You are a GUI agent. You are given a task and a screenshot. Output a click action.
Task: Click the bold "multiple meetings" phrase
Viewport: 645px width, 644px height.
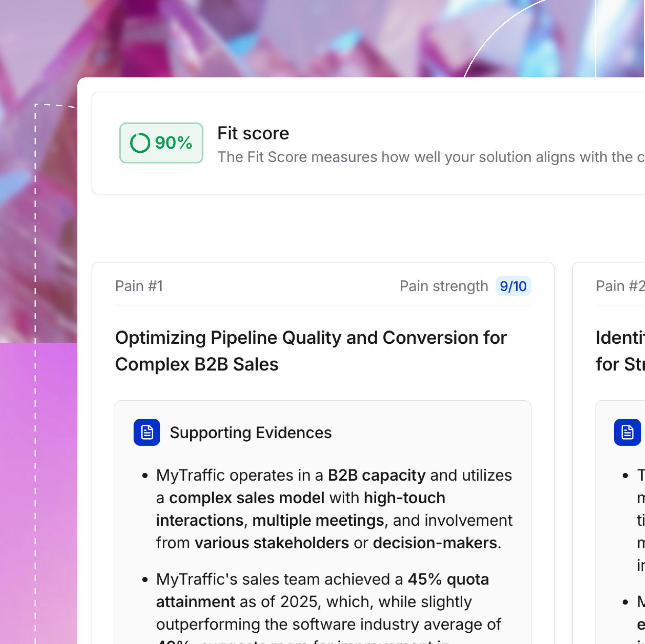click(x=318, y=520)
